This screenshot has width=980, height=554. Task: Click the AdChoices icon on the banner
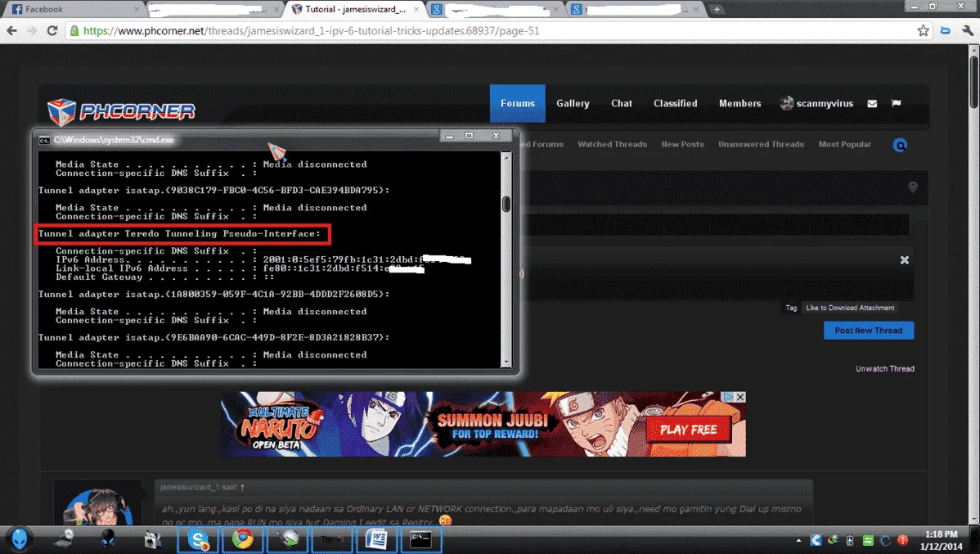click(x=728, y=397)
